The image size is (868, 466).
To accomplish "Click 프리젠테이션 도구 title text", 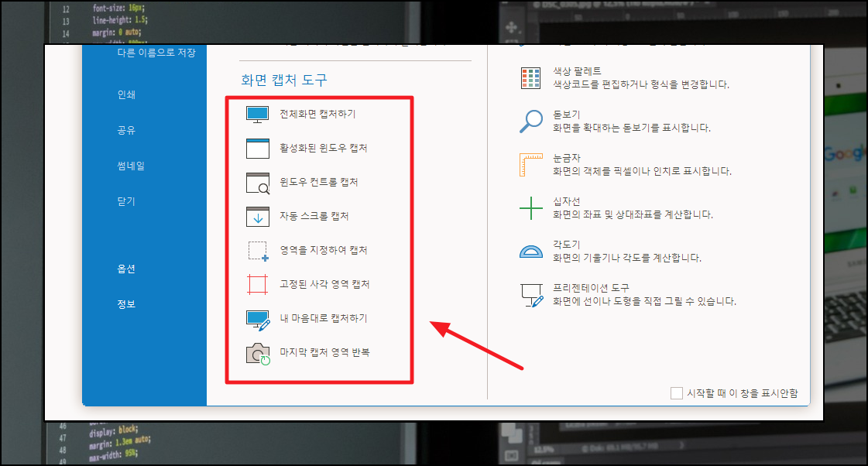I will tap(591, 288).
